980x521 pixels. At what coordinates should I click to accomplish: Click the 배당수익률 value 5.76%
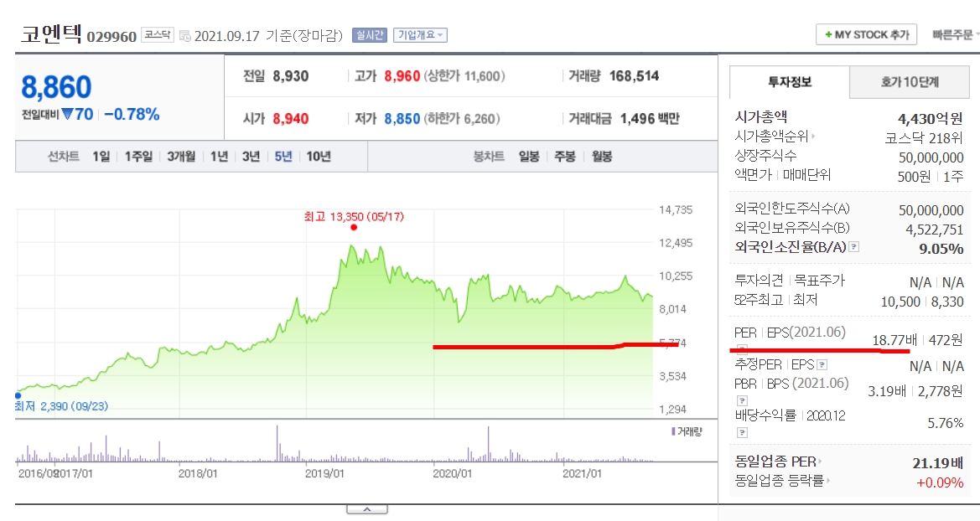point(945,423)
